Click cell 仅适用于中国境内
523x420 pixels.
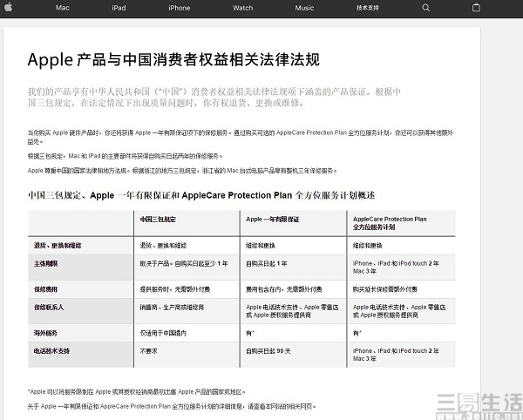(163, 333)
